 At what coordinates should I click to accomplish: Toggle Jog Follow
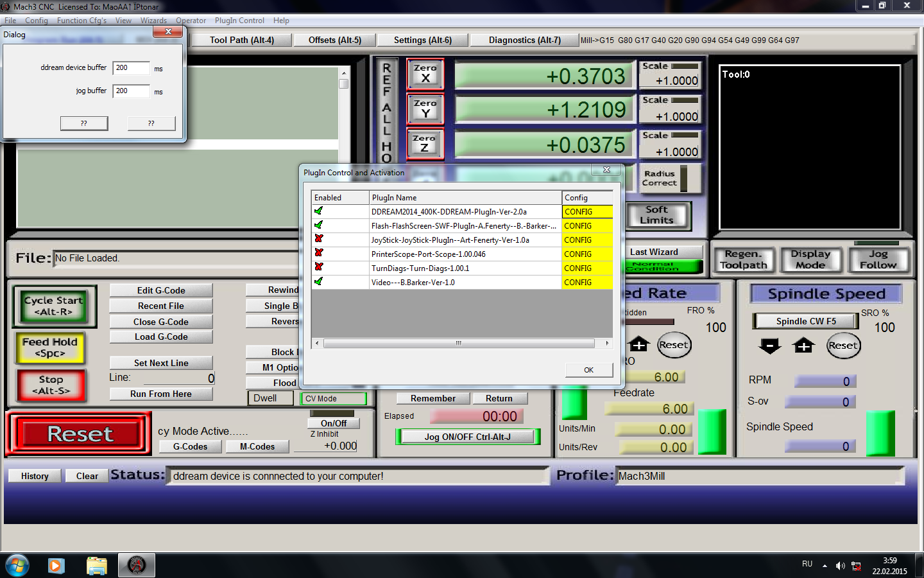(x=878, y=259)
